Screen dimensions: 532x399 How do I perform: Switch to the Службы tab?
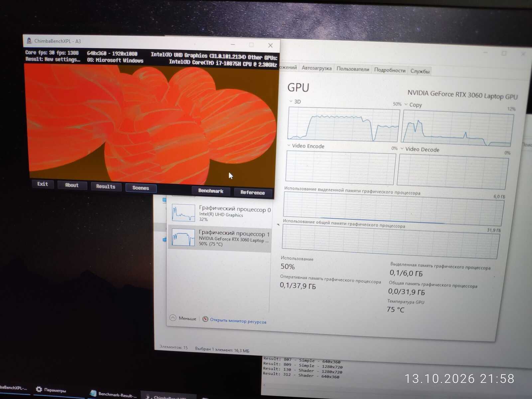[420, 71]
